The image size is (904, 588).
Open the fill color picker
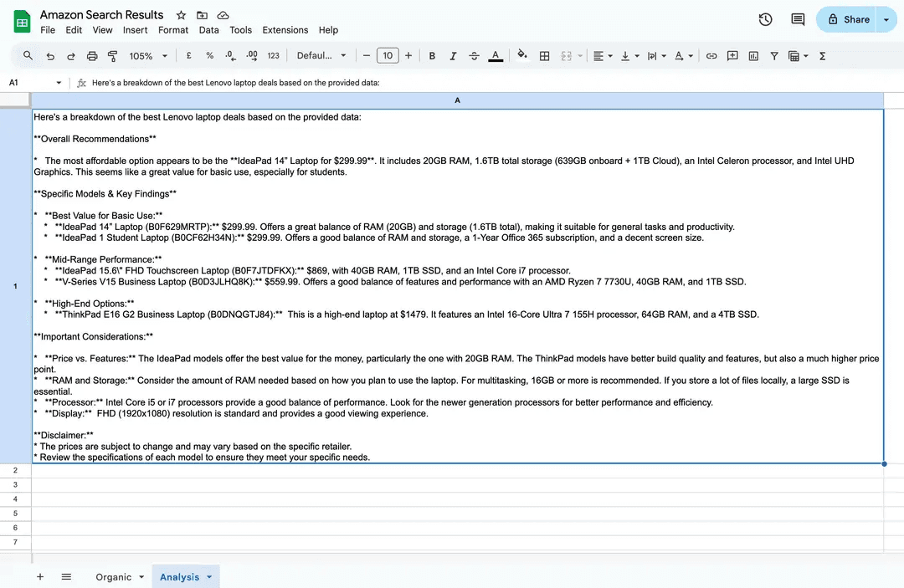point(522,56)
